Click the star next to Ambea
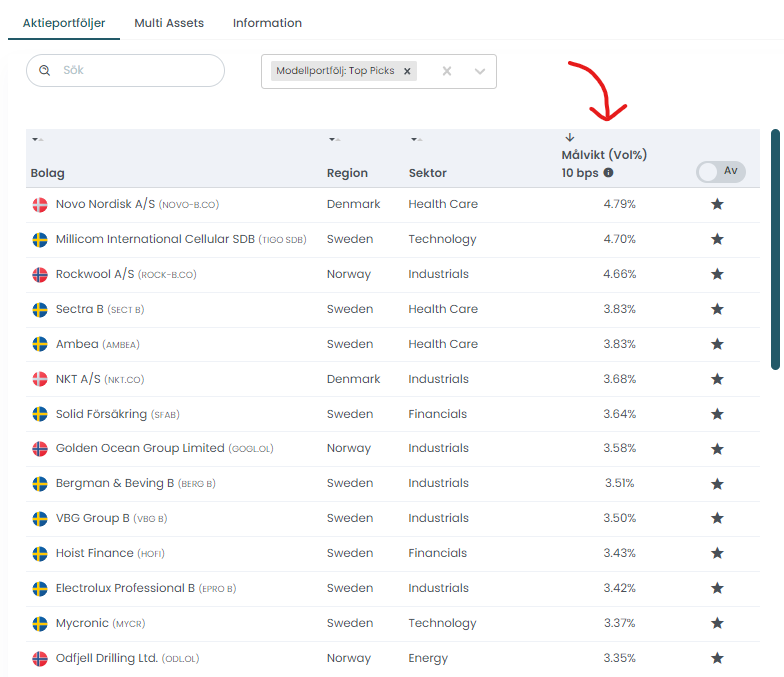 click(x=717, y=344)
